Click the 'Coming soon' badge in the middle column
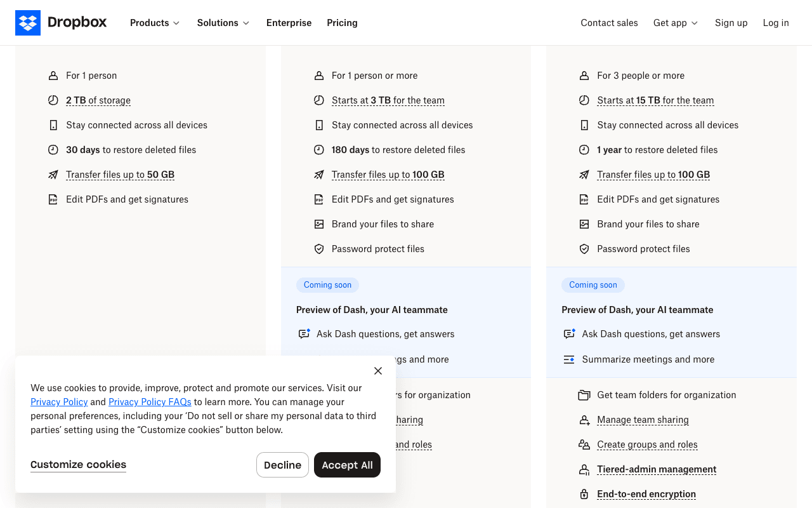Viewport: 812px width, 508px height. click(x=327, y=285)
